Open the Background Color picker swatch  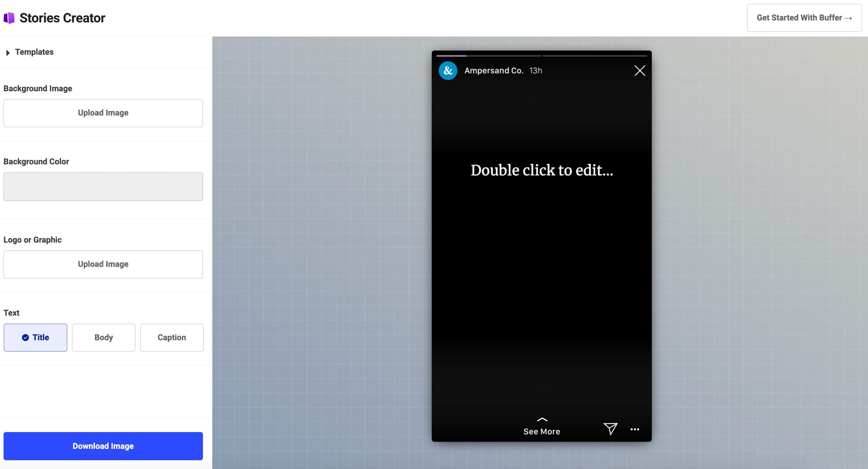tap(103, 187)
